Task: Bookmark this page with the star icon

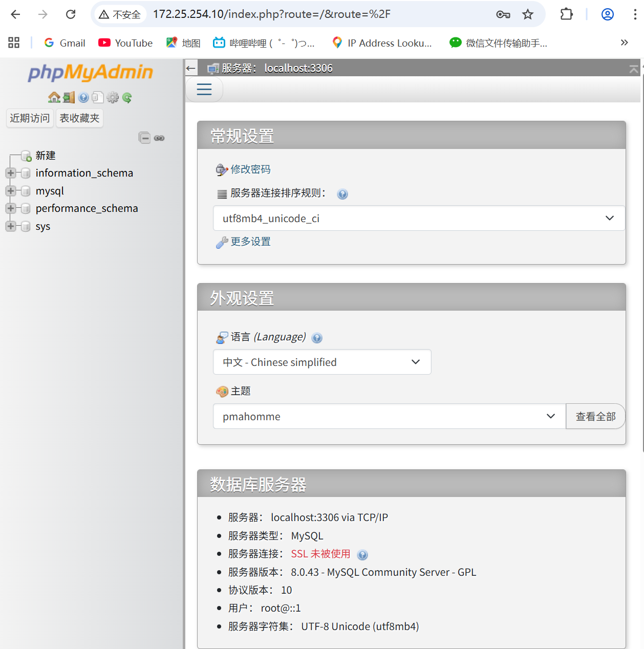Action: [528, 14]
